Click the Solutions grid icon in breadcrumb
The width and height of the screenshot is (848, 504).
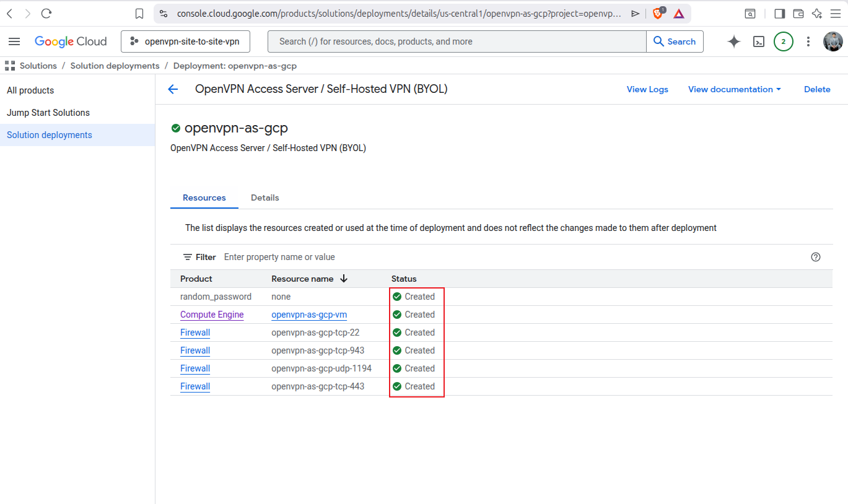[10, 66]
